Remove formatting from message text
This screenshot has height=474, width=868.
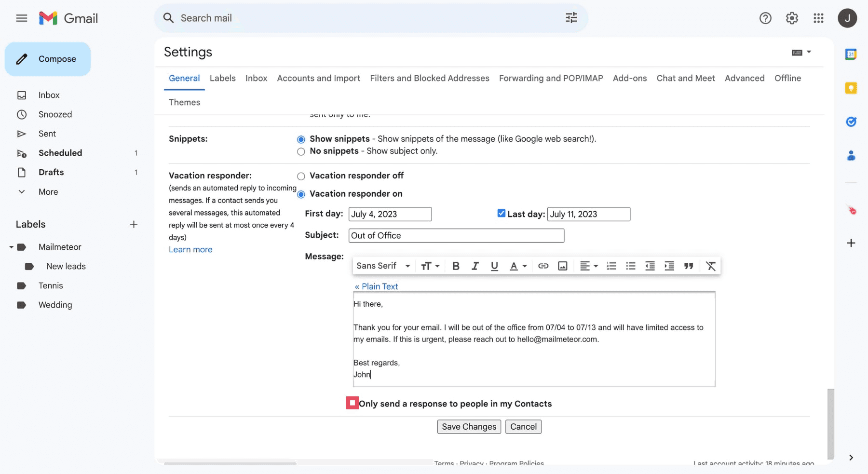(x=711, y=266)
